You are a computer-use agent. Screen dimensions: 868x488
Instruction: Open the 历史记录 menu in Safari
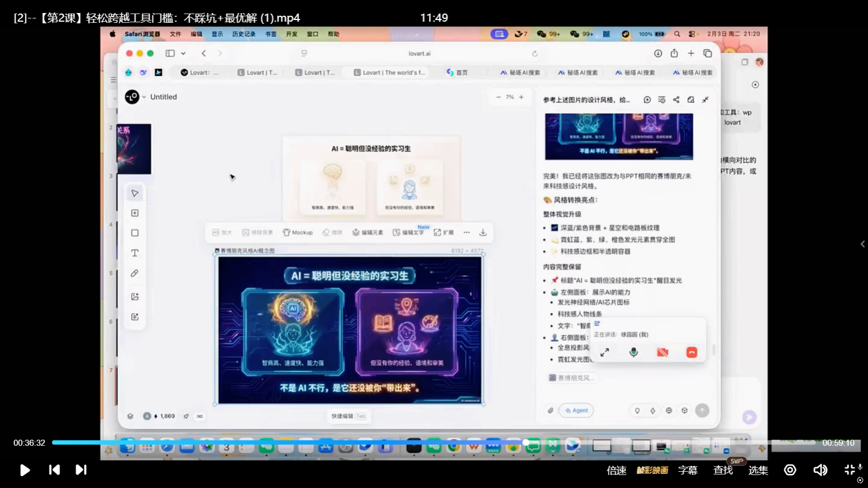tap(243, 34)
